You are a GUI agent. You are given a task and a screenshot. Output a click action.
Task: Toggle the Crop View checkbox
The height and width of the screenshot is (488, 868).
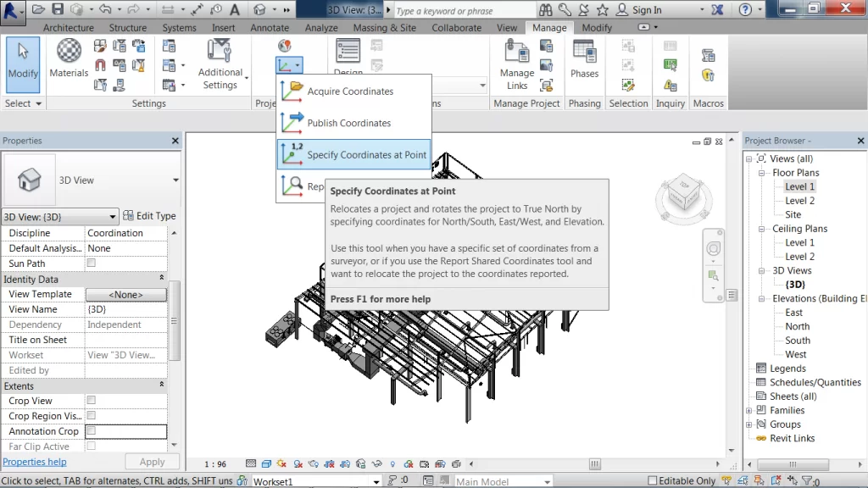coord(92,401)
